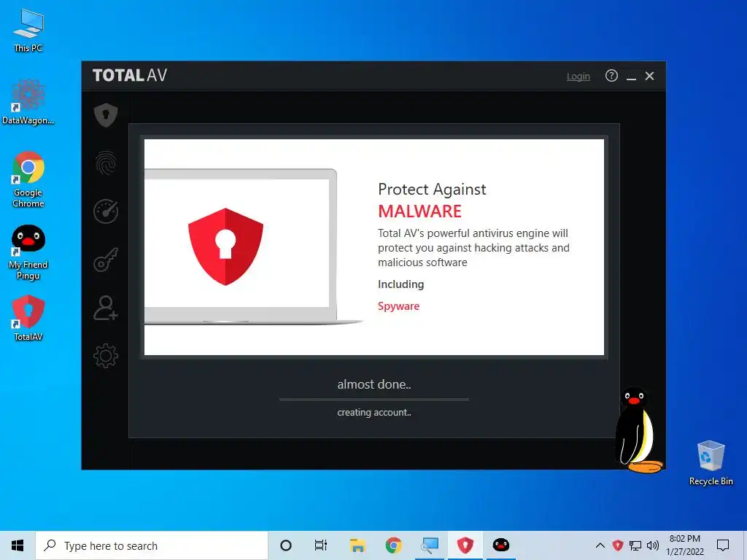This screenshot has height=560, width=747.
Task: Open Task View on the taskbar
Action: 321,545
